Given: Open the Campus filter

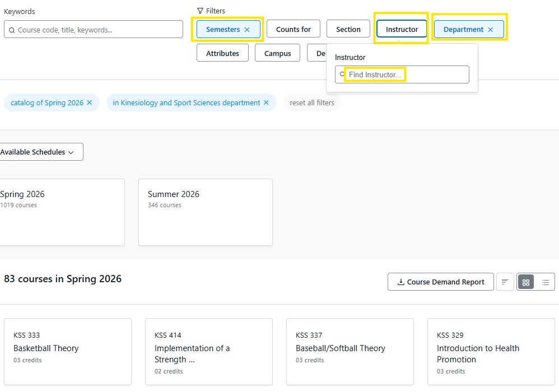Looking at the screenshot, I should (x=277, y=53).
